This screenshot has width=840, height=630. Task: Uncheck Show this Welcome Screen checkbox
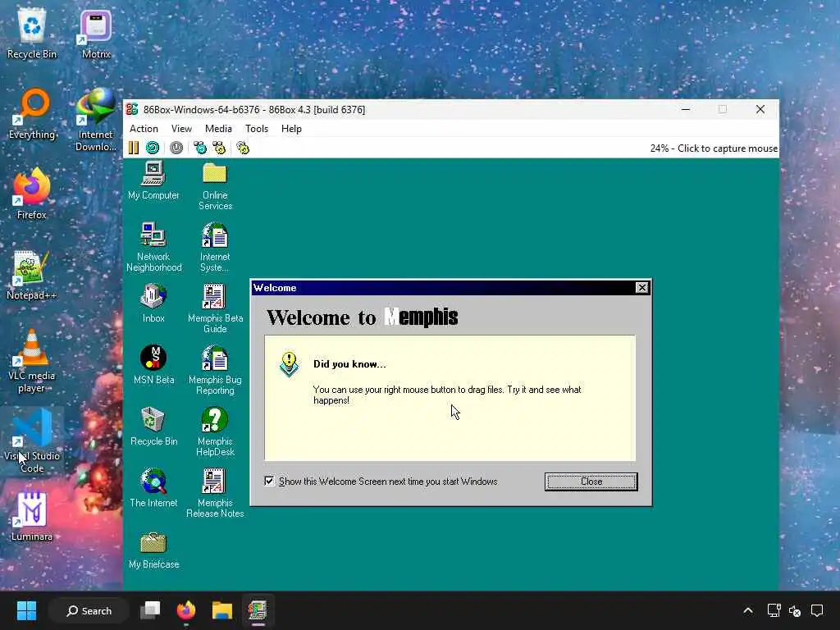pos(269,481)
